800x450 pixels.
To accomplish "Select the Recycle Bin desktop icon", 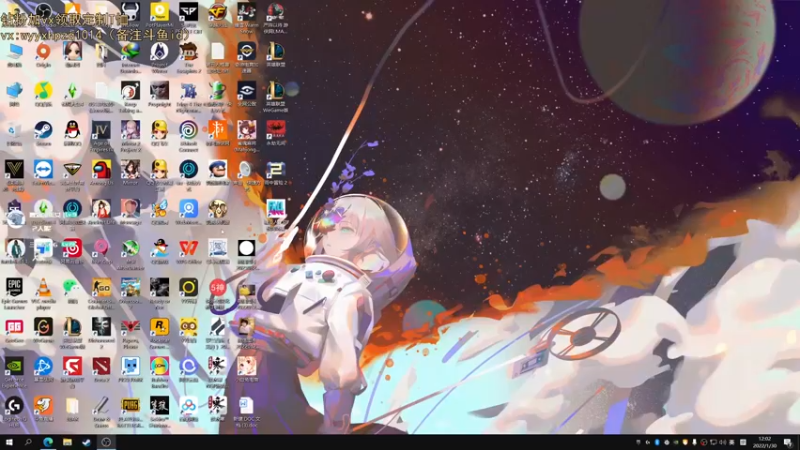I will pos(14,130).
